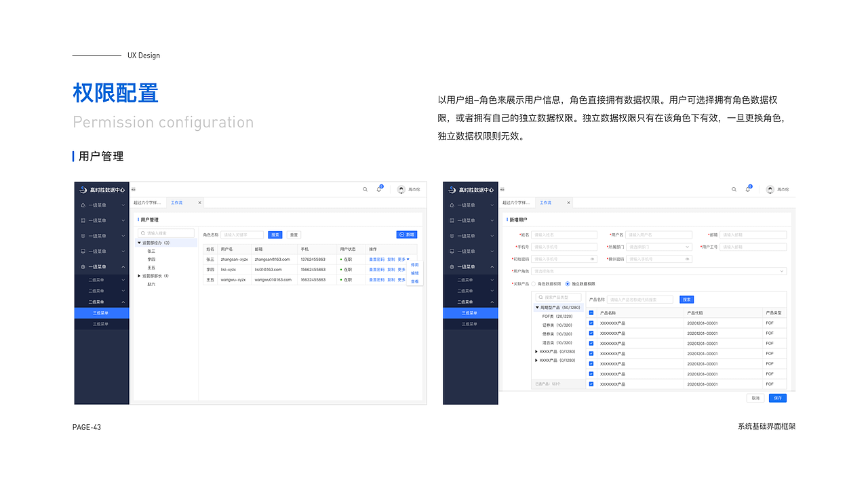868x488 pixels.
Task: Open 用户角色 dropdown in add user form
Action: click(x=658, y=271)
